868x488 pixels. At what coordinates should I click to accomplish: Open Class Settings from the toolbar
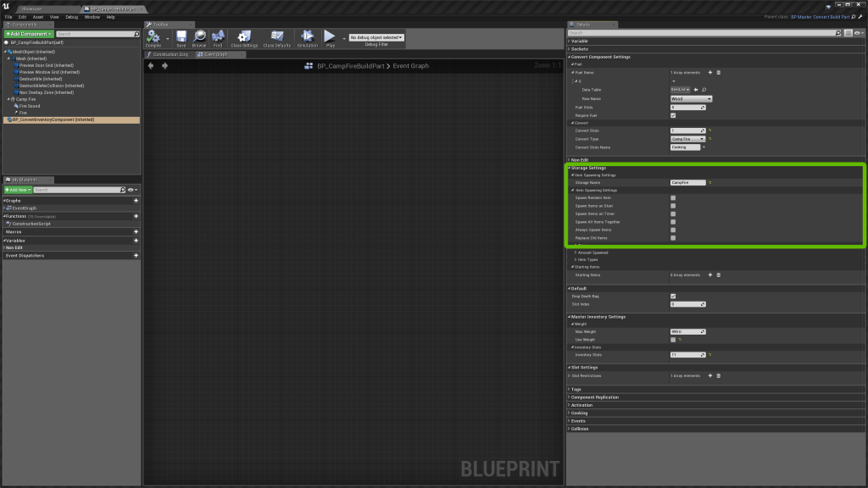pos(243,37)
